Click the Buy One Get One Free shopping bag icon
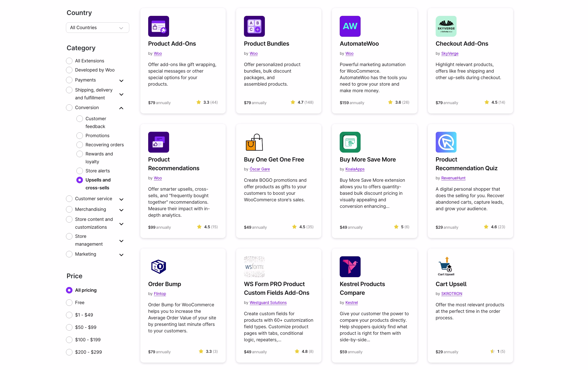The width and height of the screenshot is (588, 370). coord(254,142)
